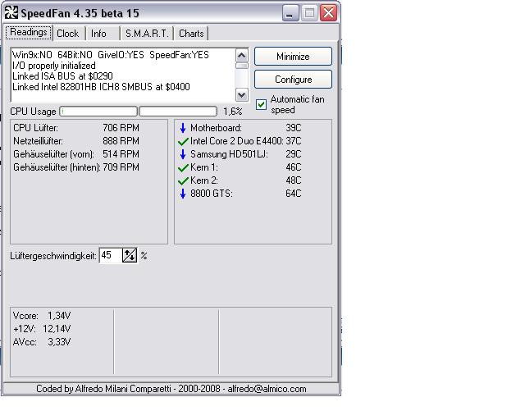Click the Motherboard 39C temperature value

(x=294, y=128)
